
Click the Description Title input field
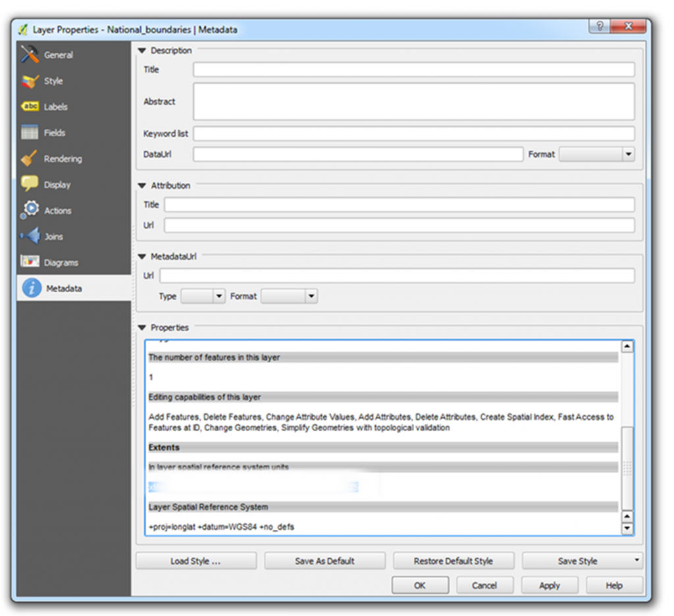tap(413, 70)
